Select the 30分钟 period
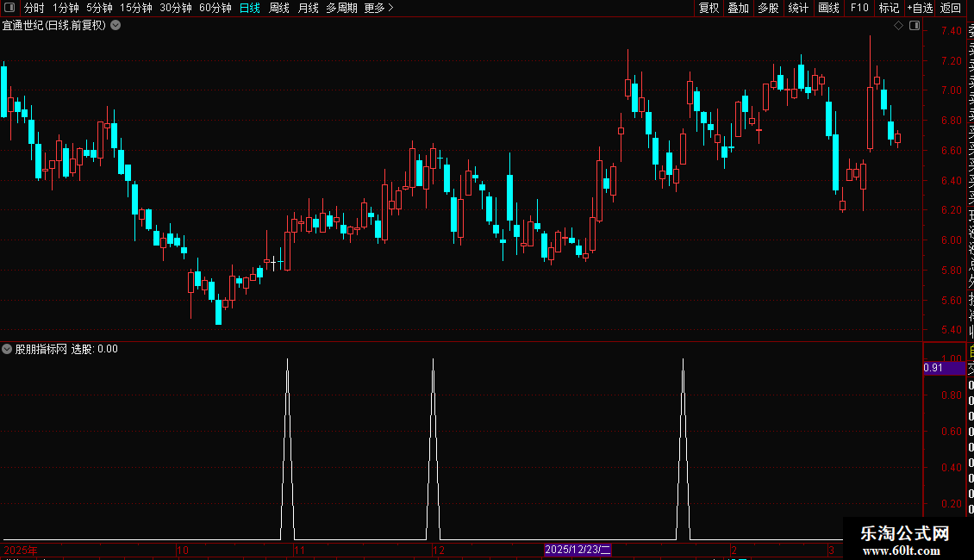Screen dimensions: 974x560 [x=176, y=8]
